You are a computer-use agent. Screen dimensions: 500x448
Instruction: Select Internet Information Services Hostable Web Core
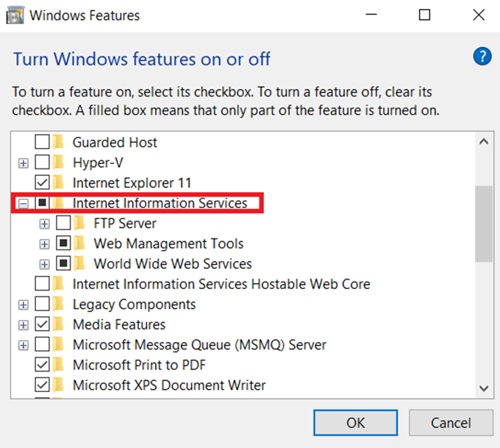coord(221,284)
